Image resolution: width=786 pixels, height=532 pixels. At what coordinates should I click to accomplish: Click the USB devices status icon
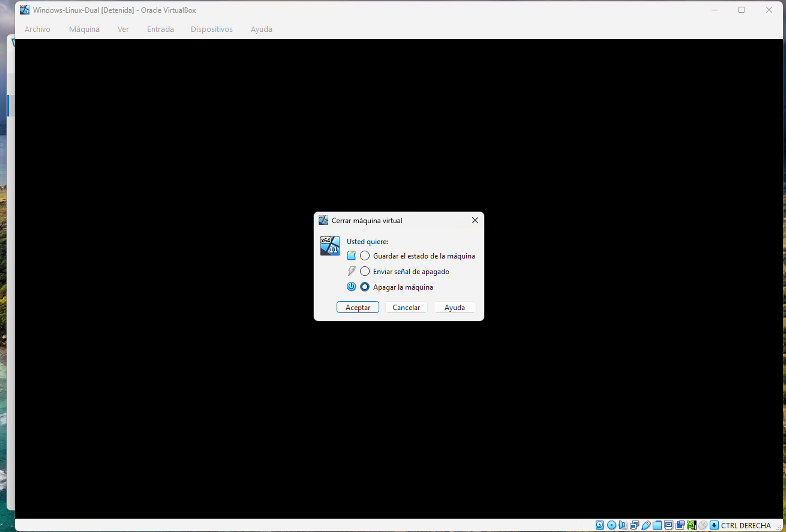coord(646,525)
